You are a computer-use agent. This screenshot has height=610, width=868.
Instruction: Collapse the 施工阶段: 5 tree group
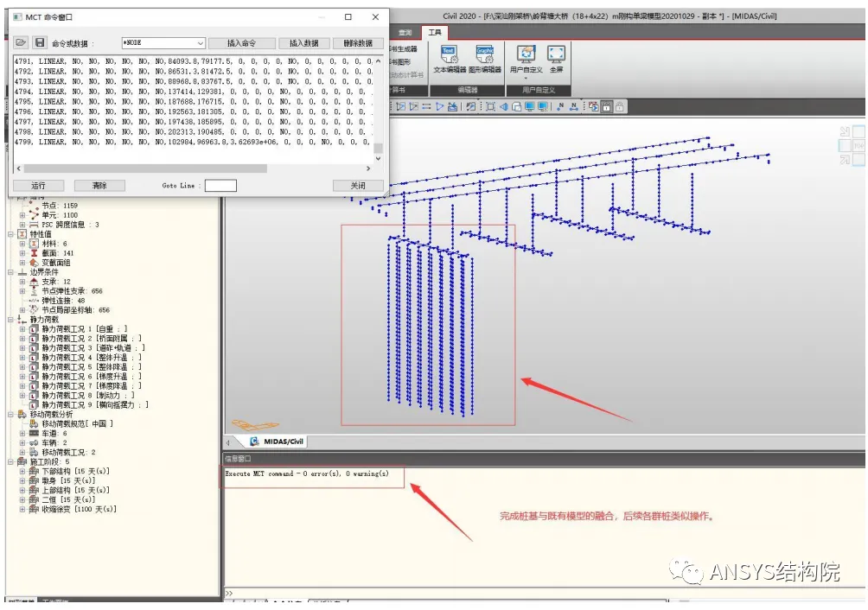[x=10, y=461]
